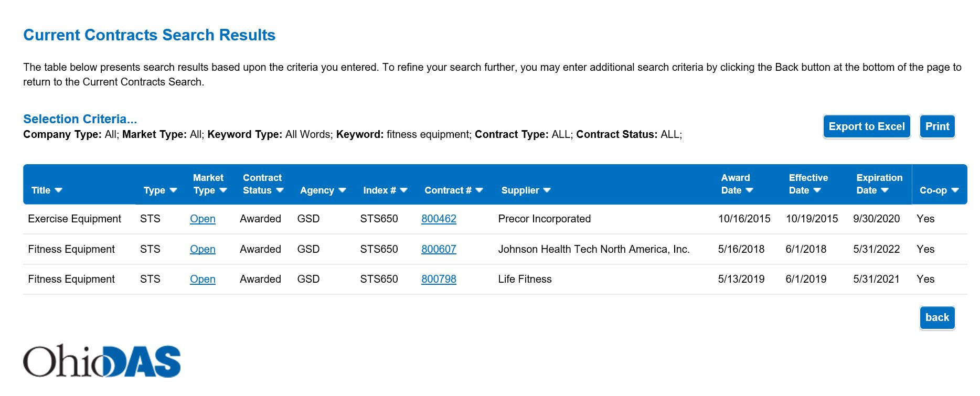Click the Co-op column sort arrow
980x396 pixels.
954,190
